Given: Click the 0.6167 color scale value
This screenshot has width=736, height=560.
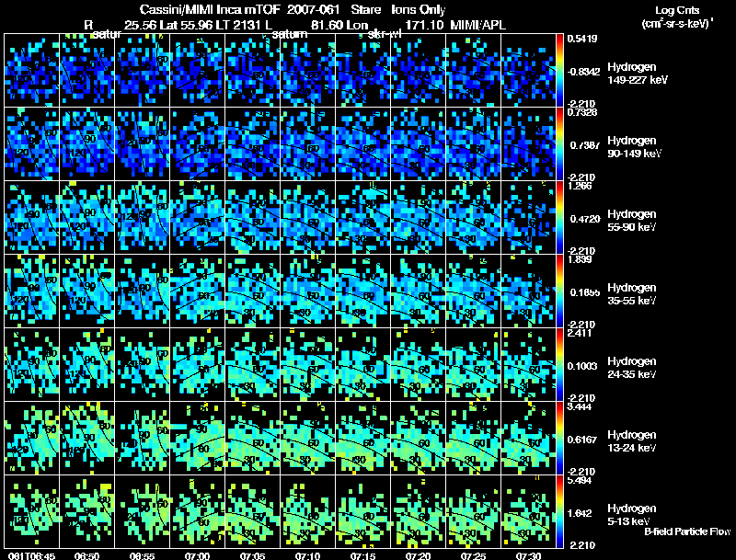Looking at the screenshot, I should [582, 440].
